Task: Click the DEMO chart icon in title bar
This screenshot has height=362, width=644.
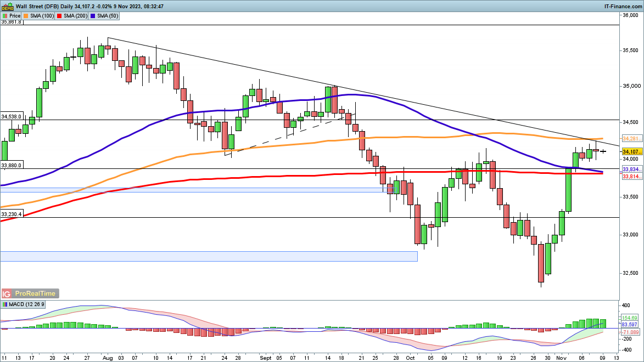Action: 7,6
